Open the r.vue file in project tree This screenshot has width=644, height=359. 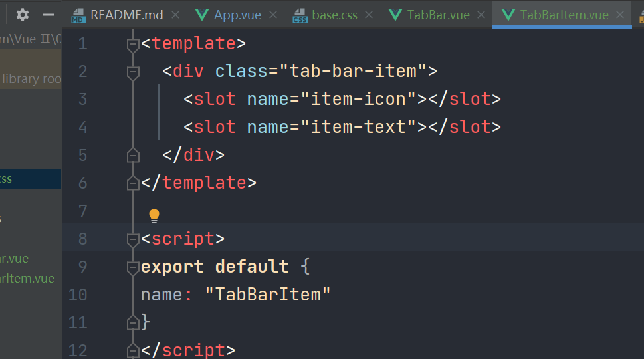15,259
